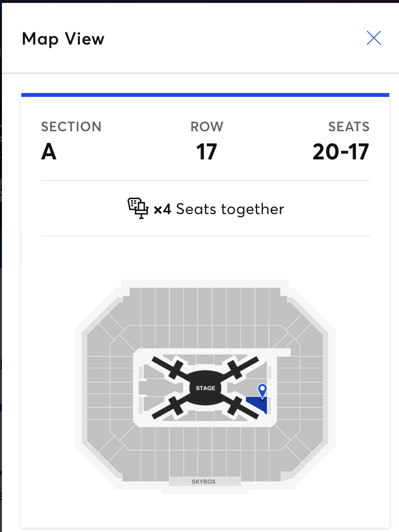Close the Map View panel

(374, 38)
